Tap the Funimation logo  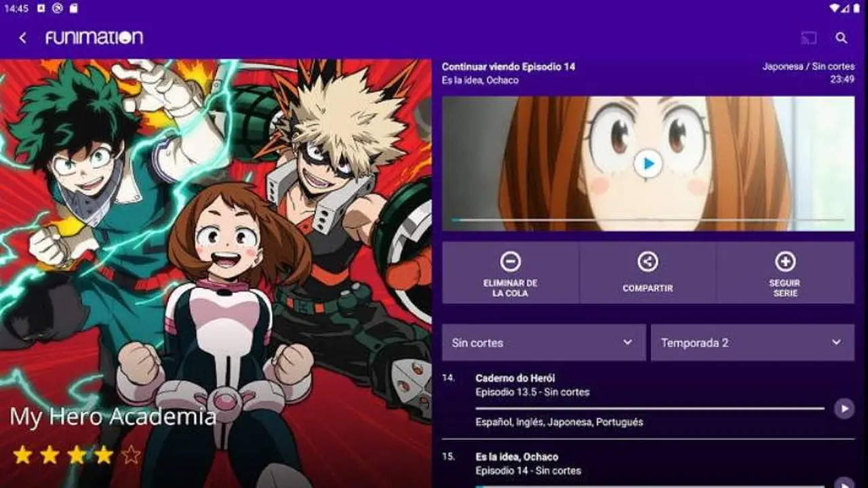[94, 37]
